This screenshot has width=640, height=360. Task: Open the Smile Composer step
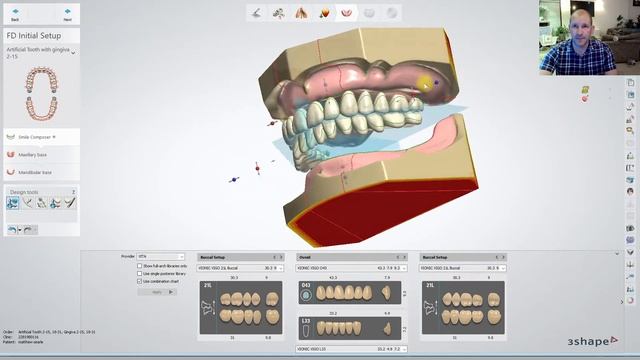[x=42, y=137]
